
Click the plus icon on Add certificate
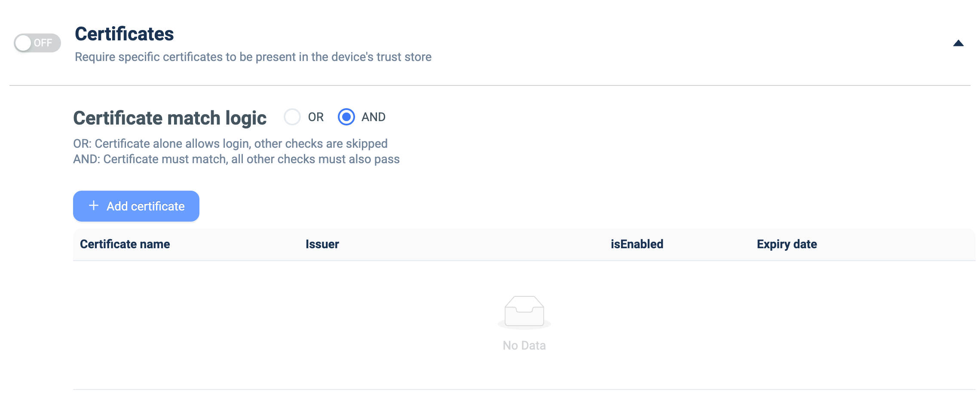click(94, 206)
